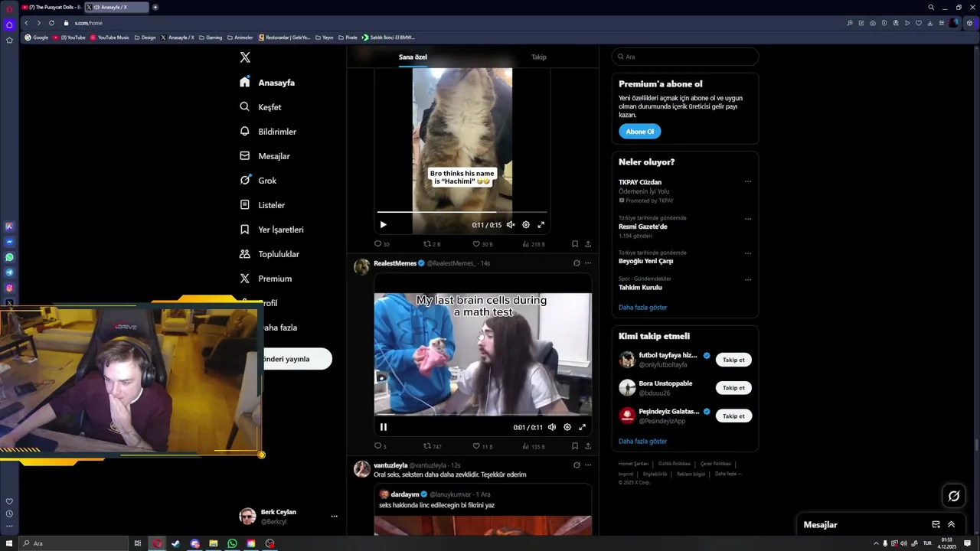Compose new message in Mesajlar drawer

click(936, 524)
